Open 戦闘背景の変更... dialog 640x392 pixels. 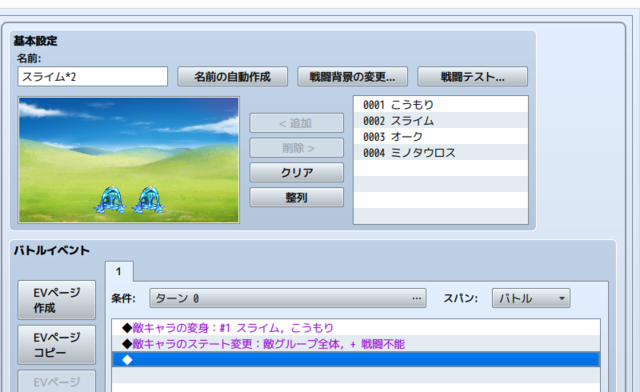(x=352, y=77)
